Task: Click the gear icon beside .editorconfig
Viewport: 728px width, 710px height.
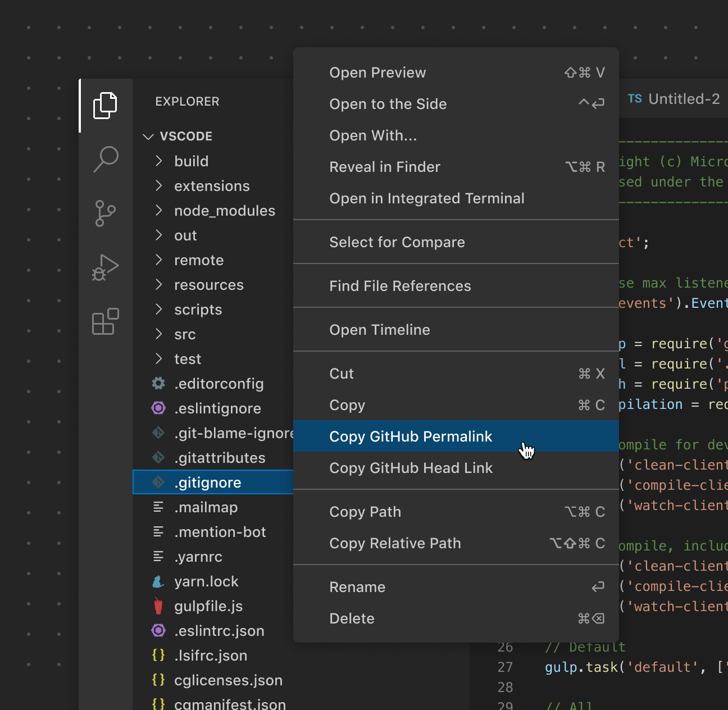Action: [158, 383]
